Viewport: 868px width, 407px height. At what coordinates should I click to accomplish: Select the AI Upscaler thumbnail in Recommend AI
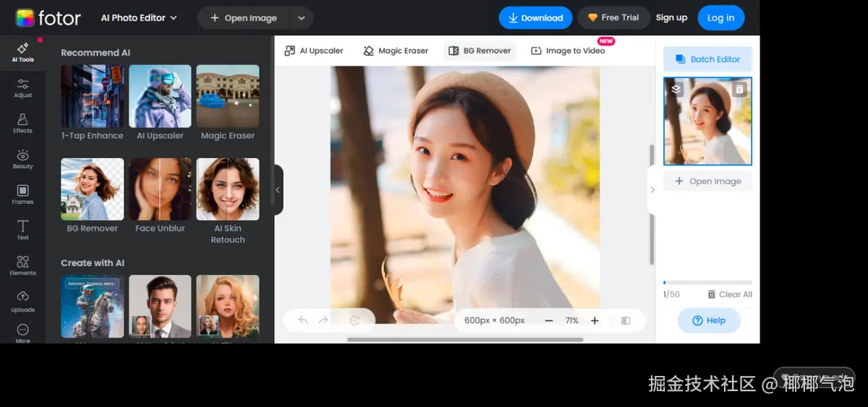pyautogui.click(x=160, y=96)
